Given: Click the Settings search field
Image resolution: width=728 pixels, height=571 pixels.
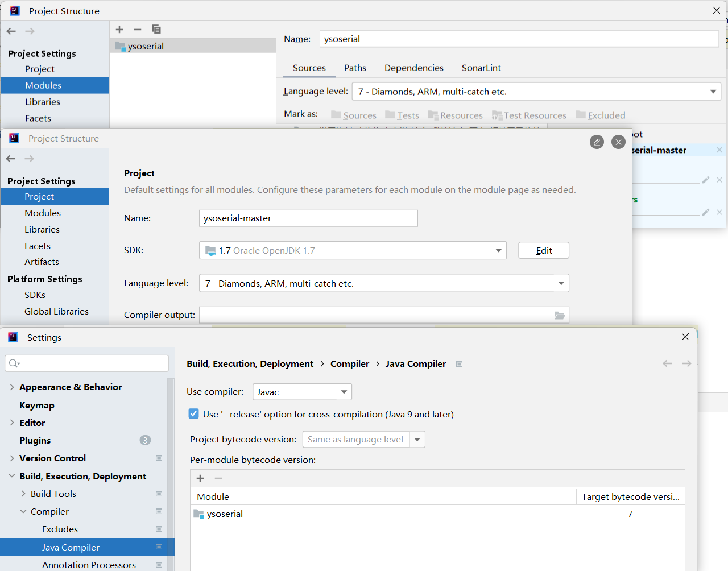Looking at the screenshot, I should (86, 363).
